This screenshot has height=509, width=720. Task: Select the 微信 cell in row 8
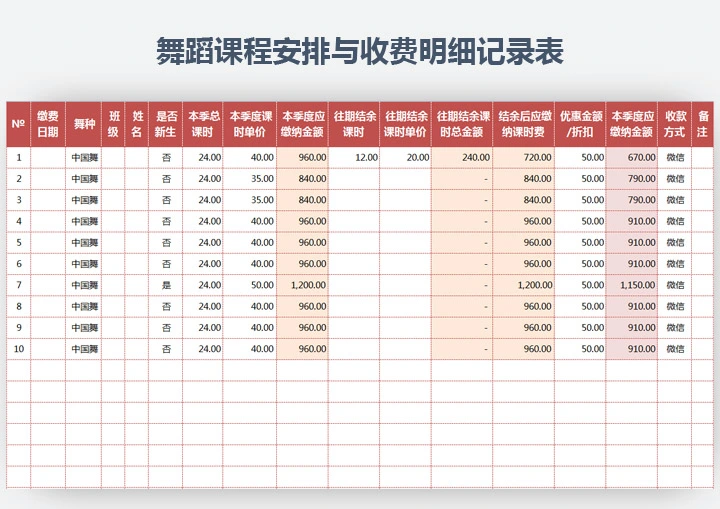click(675, 306)
